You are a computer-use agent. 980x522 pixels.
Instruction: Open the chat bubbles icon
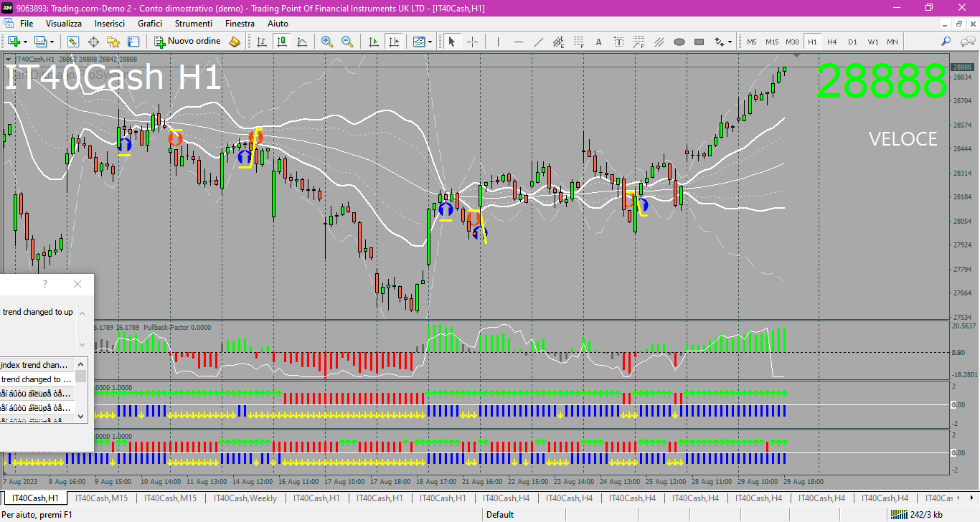tap(966, 42)
